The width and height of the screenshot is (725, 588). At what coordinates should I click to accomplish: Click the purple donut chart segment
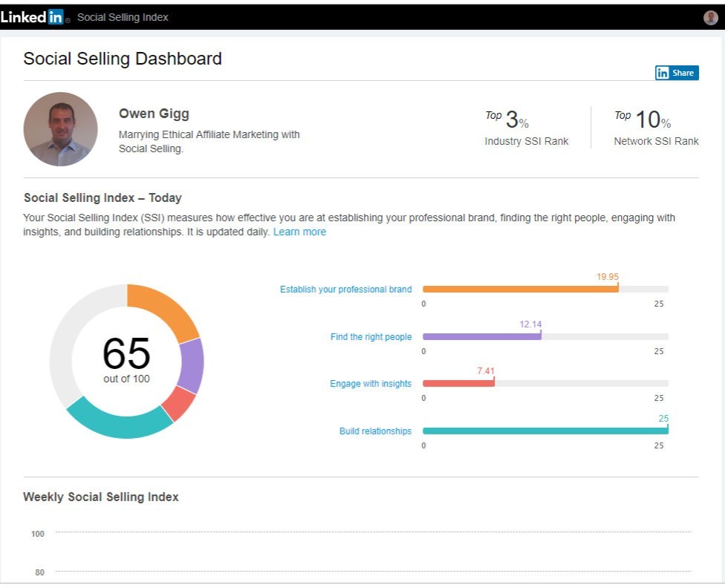pyautogui.click(x=192, y=365)
